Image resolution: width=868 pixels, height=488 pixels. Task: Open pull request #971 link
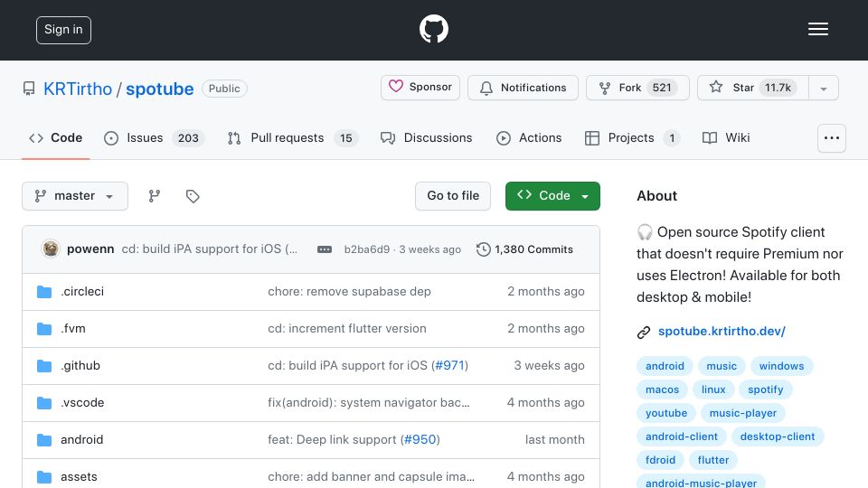click(449, 366)
